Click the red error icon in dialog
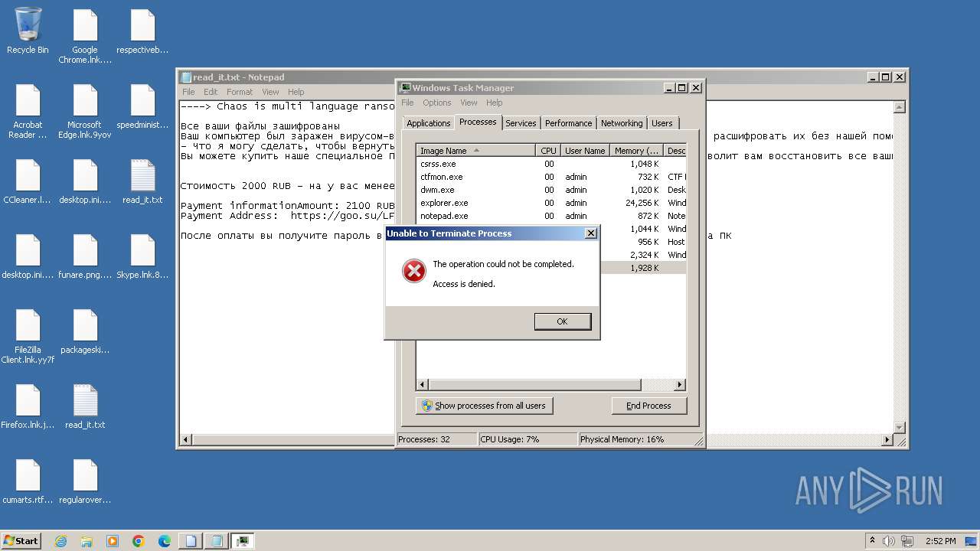980x551 pixels. coord(414,271)
